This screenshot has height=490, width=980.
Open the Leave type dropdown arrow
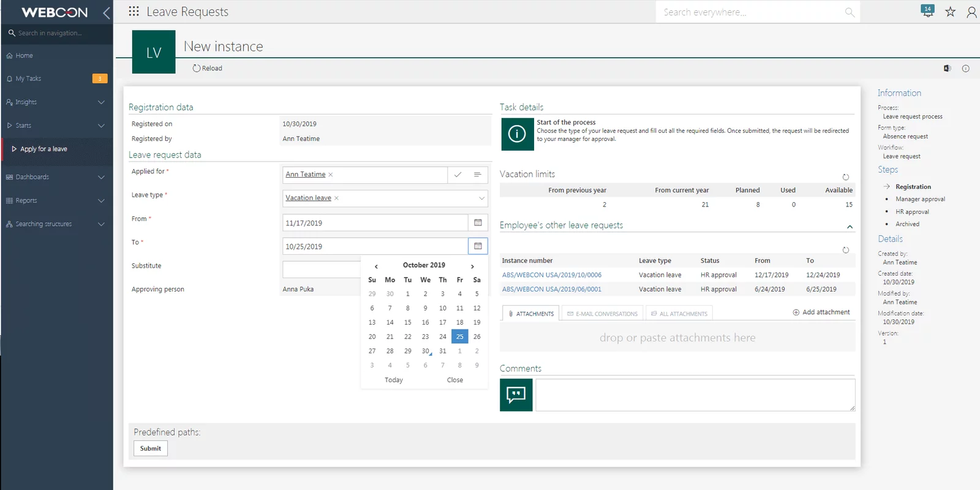(481, 198)
